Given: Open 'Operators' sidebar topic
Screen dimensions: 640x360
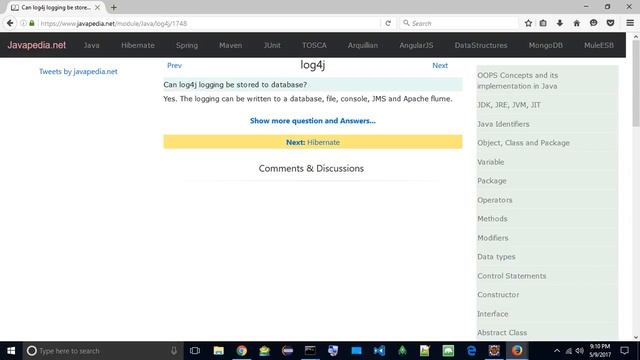Looking at the screenshot, I should 494,200.
